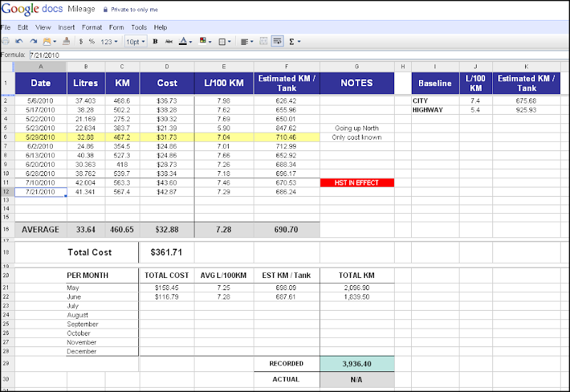This screenshot has width=570, height=392.
Task: Click the 'Private to only me' sharing link
Action: [134, 10]
